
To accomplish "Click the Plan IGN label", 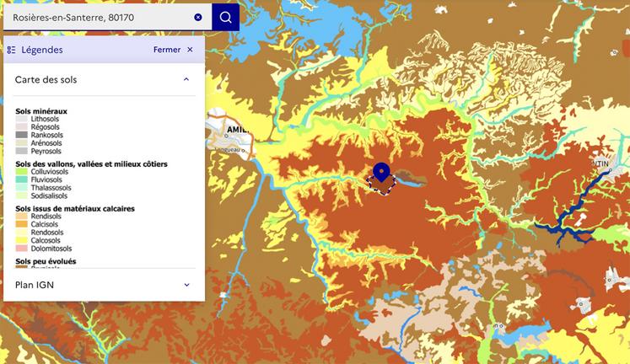I will (34, 285).
